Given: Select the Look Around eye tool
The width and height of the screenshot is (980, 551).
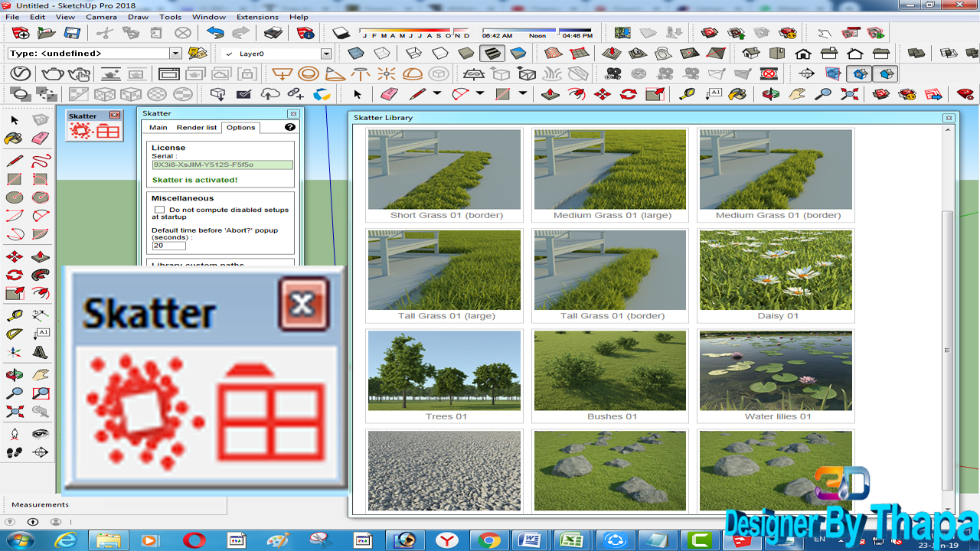Looking at the screenshot, I should point(41,433).
